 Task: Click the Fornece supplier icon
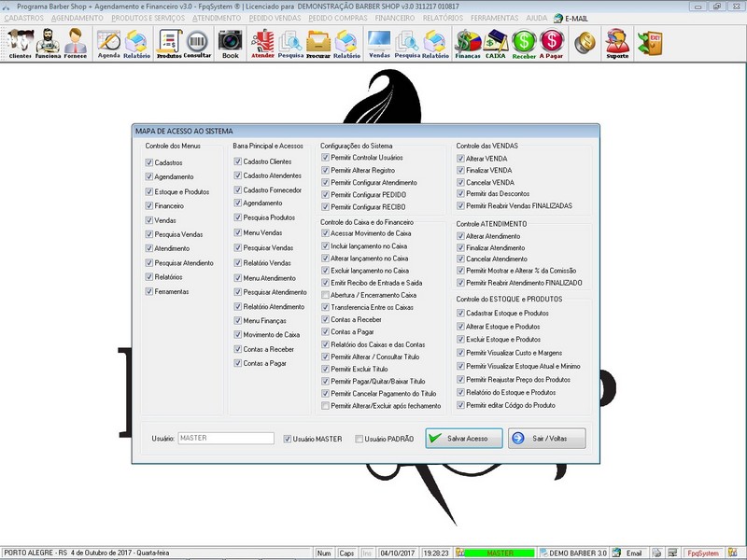click(75, 43)
